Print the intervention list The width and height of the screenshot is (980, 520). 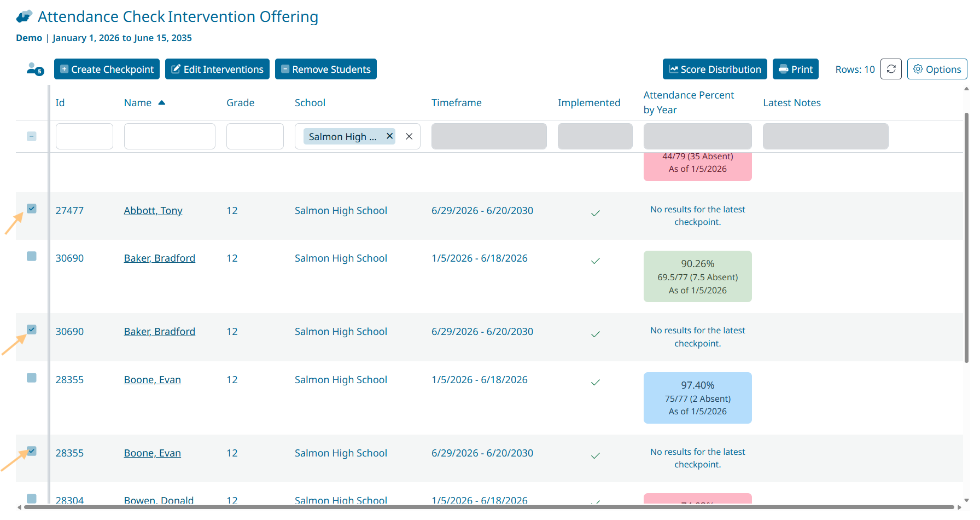coord(795,70)
